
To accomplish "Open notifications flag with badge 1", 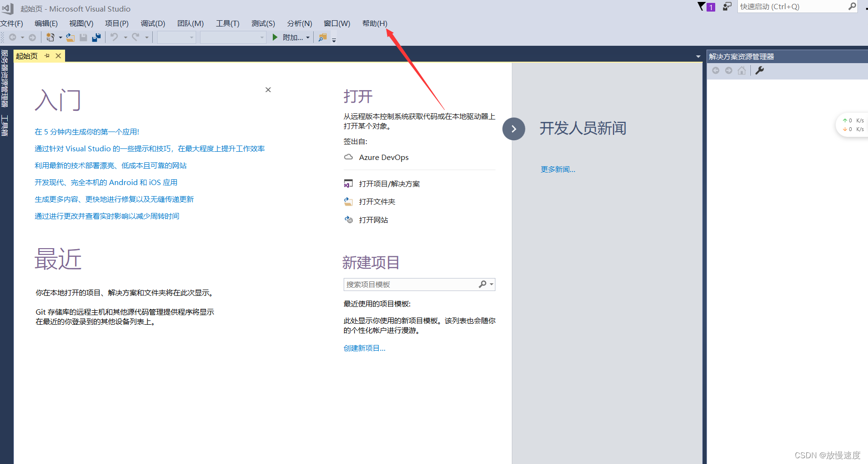I will (707, 7).
